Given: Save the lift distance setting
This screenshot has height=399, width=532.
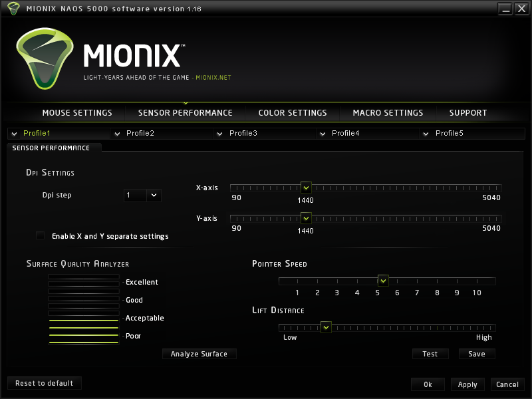Looking at the screenshot, I should pos(477,354).
